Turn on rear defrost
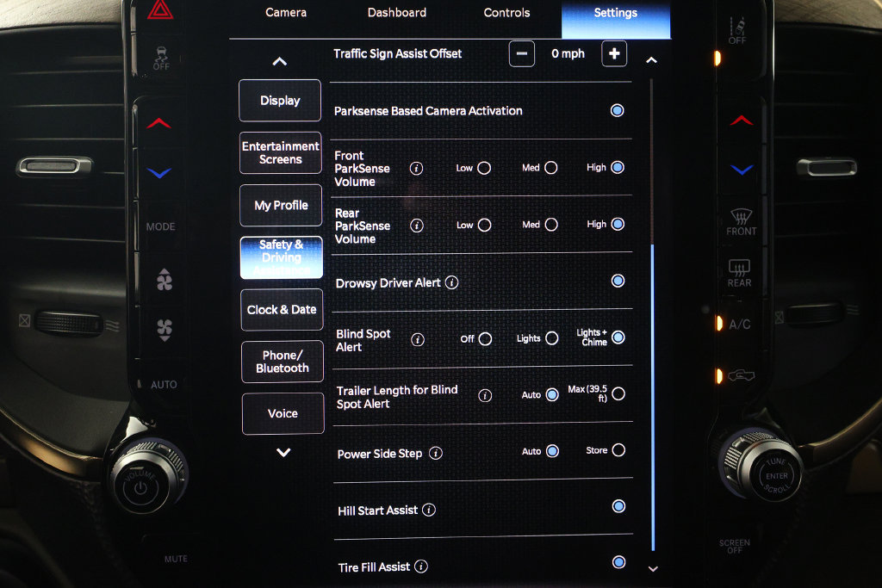This screenshot has width=882, height=588. (x=739, y=273)
